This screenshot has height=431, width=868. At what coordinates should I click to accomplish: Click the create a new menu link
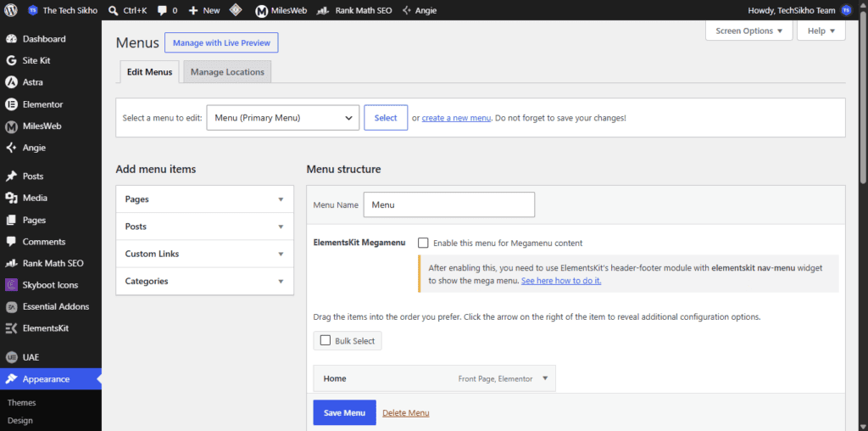tap(456, 118)
